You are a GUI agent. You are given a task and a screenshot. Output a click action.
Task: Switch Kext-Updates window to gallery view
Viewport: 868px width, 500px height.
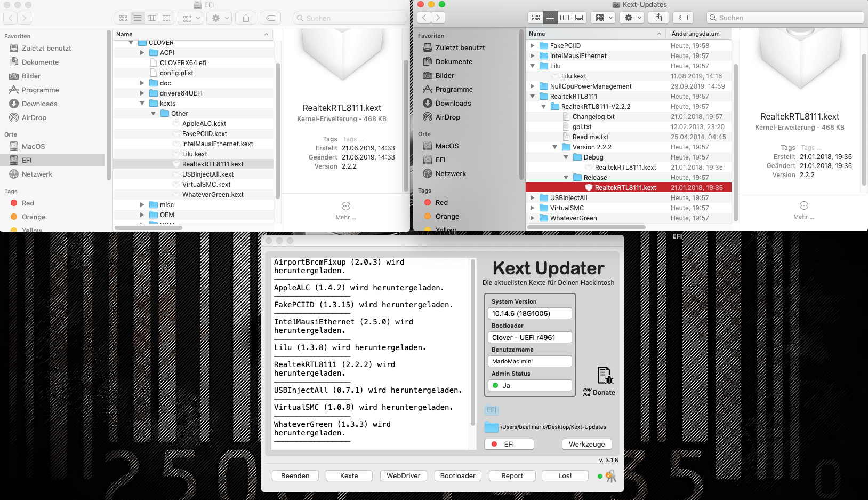coord(579,18)
